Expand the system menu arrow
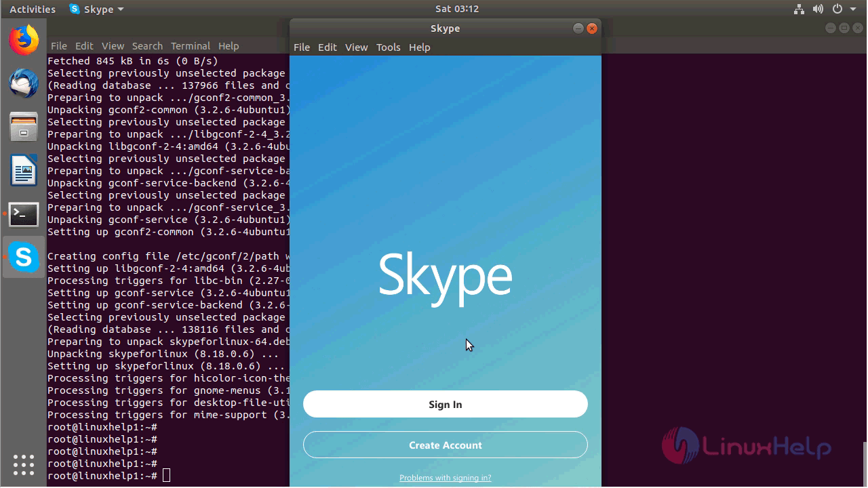 [853, 9]
